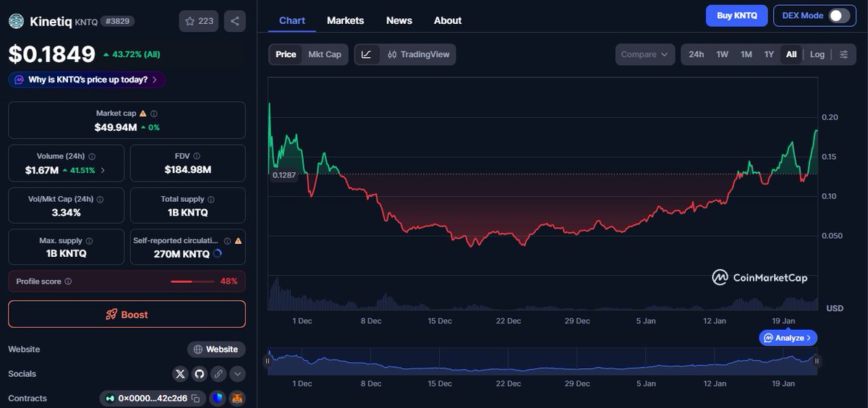Click the AI icon in price question banner
The height and width of the screenshot is (408, 868).
18,80
